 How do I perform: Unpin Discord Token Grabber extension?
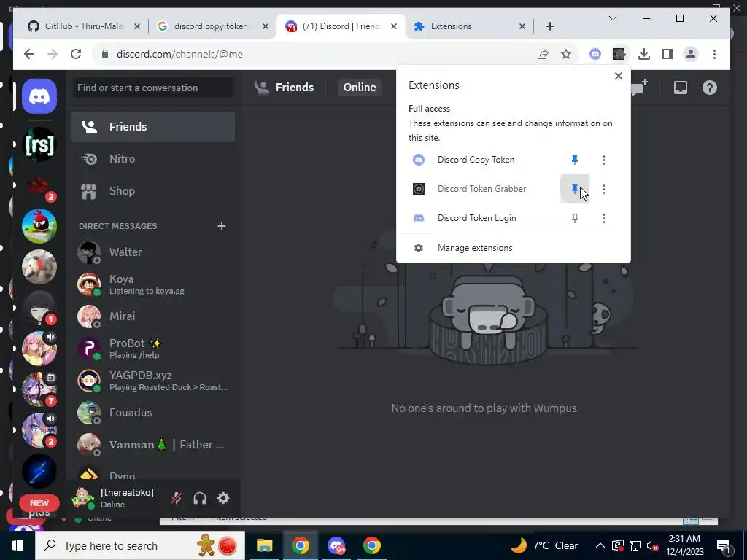click(x=575, y=189)
